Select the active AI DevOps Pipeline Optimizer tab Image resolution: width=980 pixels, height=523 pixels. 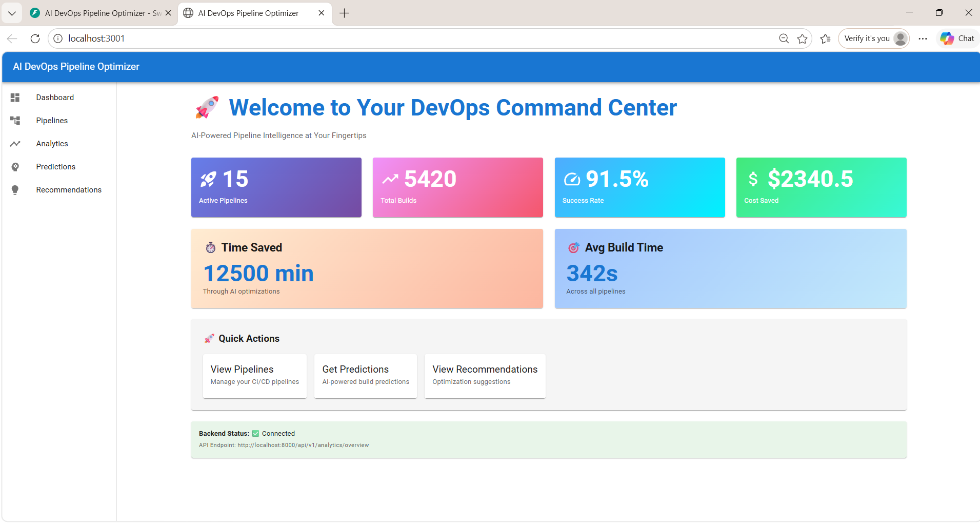click(x=248, y=13)
